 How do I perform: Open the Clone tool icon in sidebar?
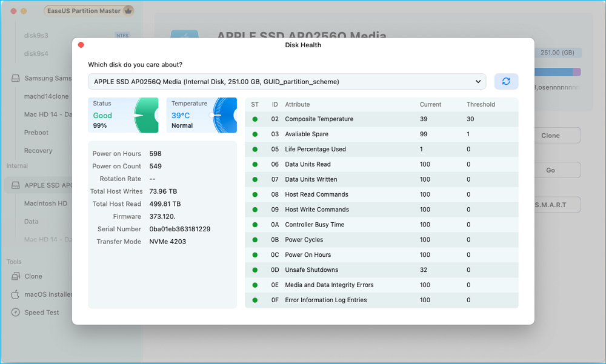point(16,276)
